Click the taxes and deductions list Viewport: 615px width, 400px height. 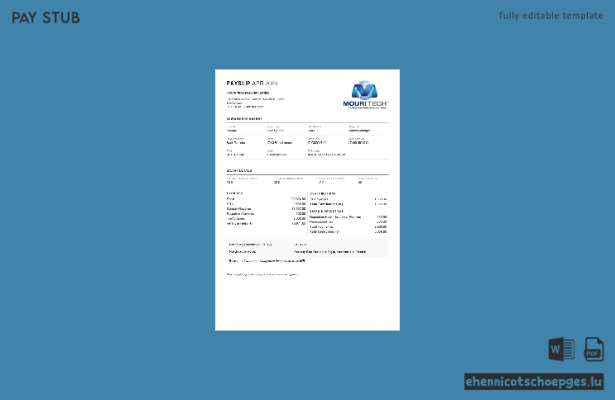(348, 222)
